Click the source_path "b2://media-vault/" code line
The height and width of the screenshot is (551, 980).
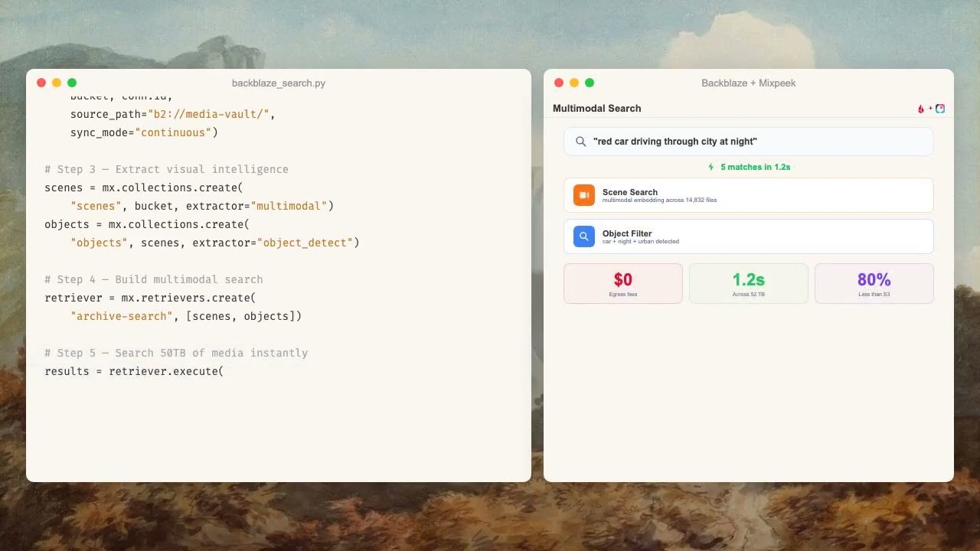coord(173,114)
